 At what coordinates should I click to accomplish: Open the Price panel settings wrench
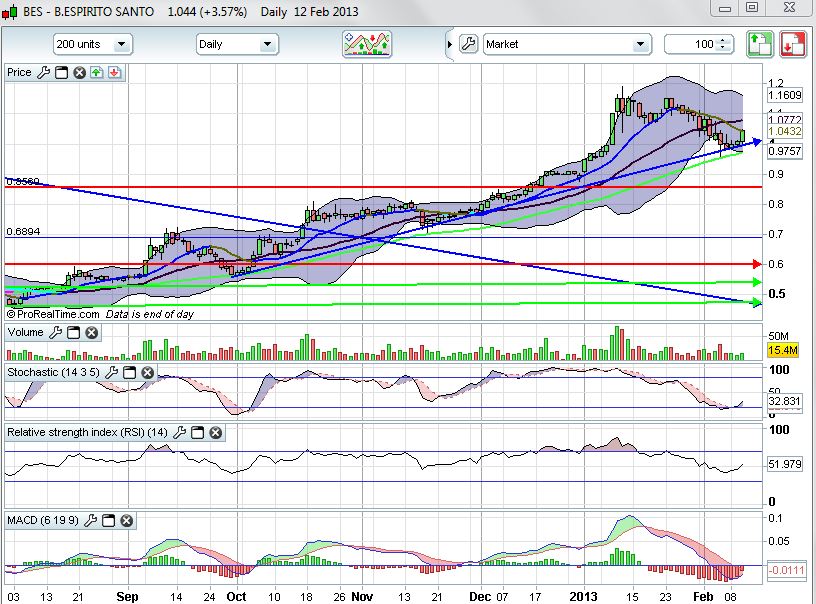[x=44, y=72]
